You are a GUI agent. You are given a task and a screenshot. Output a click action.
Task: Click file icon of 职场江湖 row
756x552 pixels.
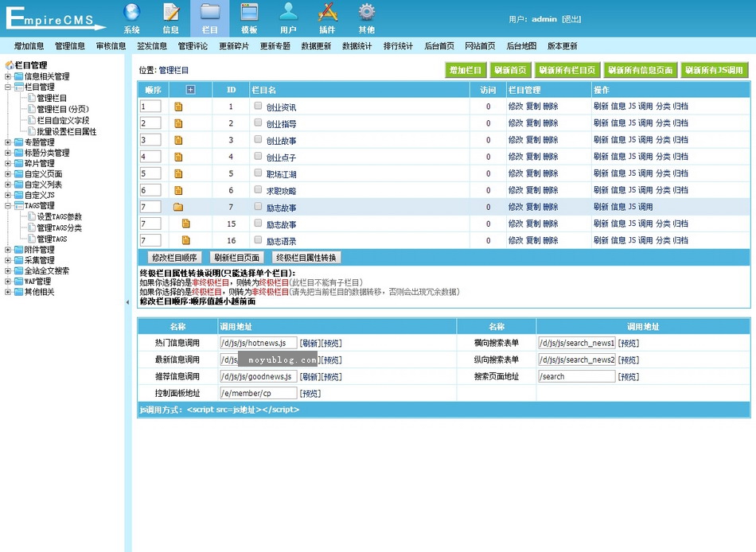(178, 173)
